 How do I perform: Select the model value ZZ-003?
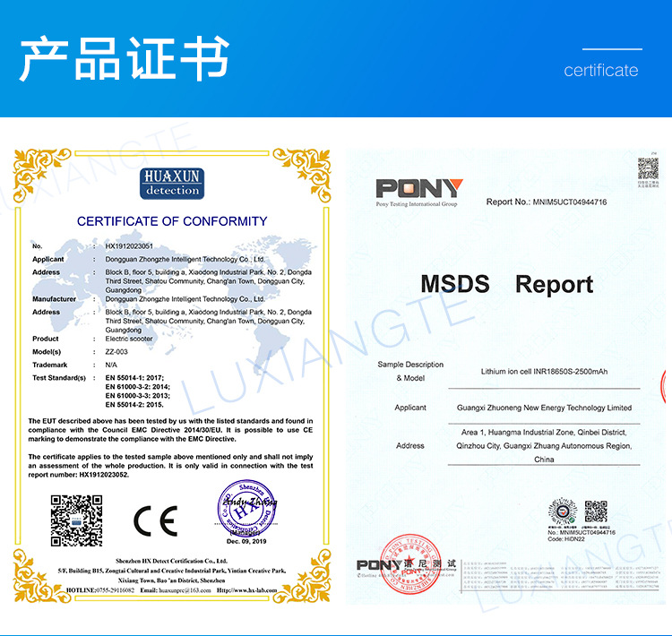(x=105, y=352)
